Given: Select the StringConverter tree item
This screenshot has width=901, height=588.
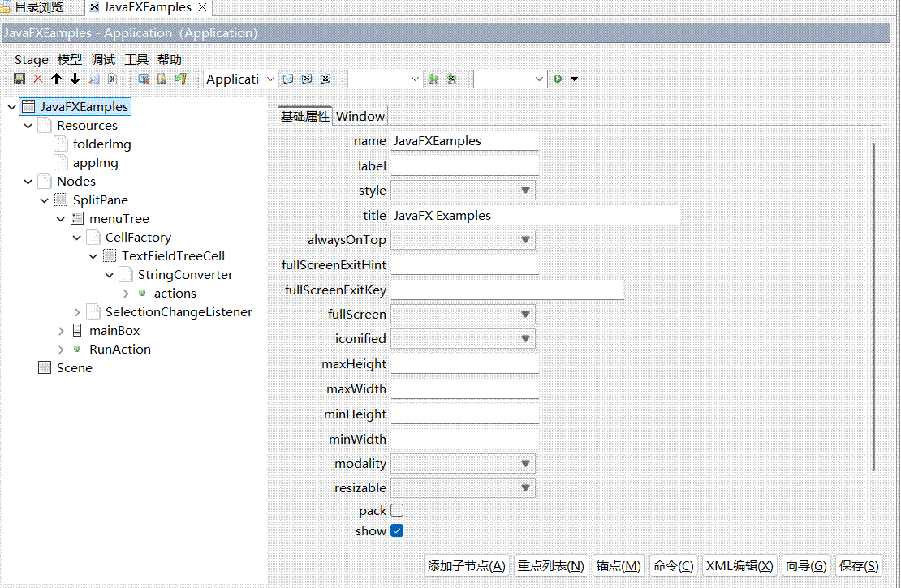Looking at the screenshot, I should click(185, 274).
